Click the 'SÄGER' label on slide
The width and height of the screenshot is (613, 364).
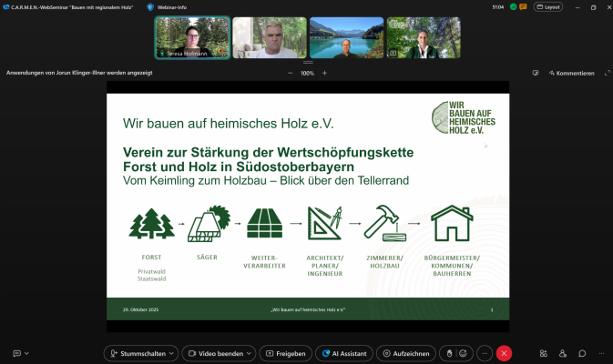coord(207,258)
